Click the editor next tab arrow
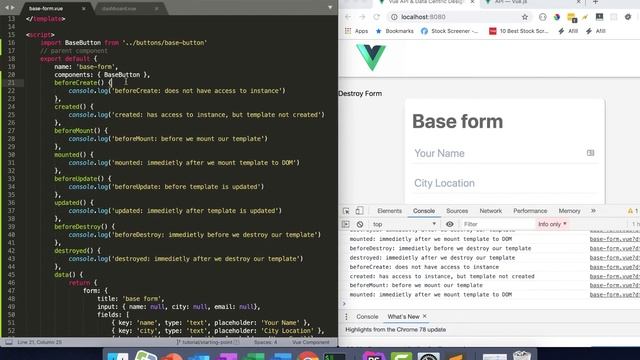 [13, 7]
